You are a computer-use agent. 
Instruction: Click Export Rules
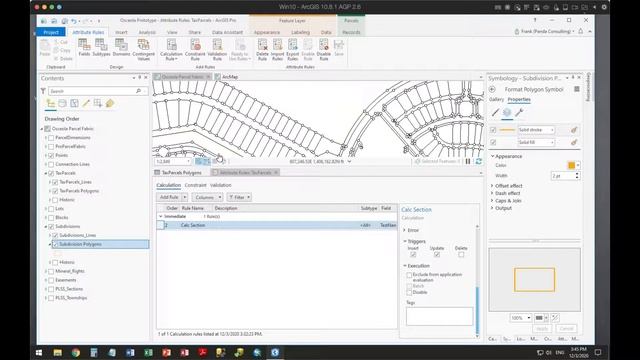click(293, 50)
